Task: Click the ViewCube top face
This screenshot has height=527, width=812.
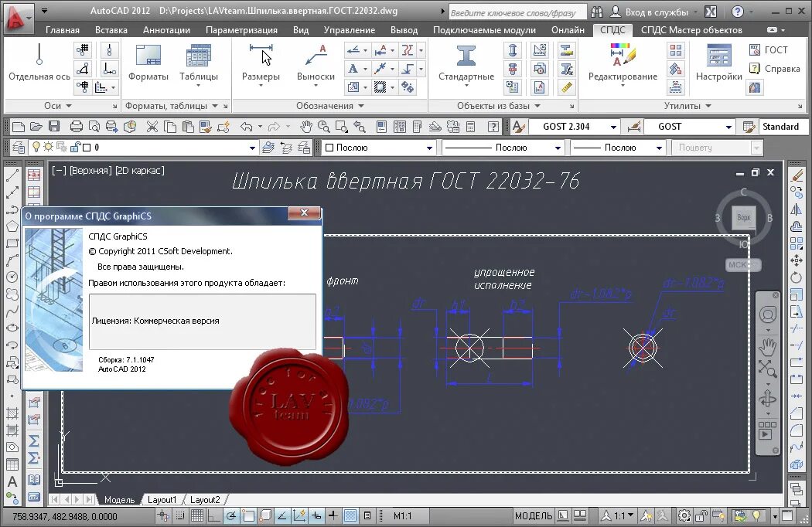Action: tap(744, 217)
